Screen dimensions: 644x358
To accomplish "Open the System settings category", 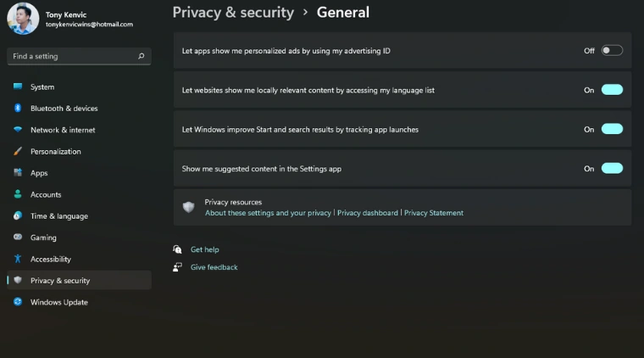I will click(x=42, y=87).
